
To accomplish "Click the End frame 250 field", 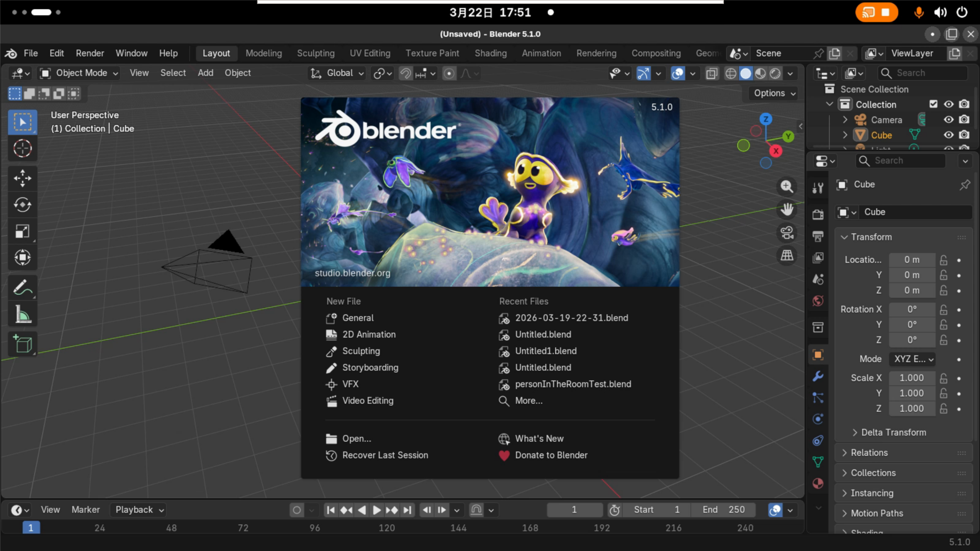I will tap(724, 510).
